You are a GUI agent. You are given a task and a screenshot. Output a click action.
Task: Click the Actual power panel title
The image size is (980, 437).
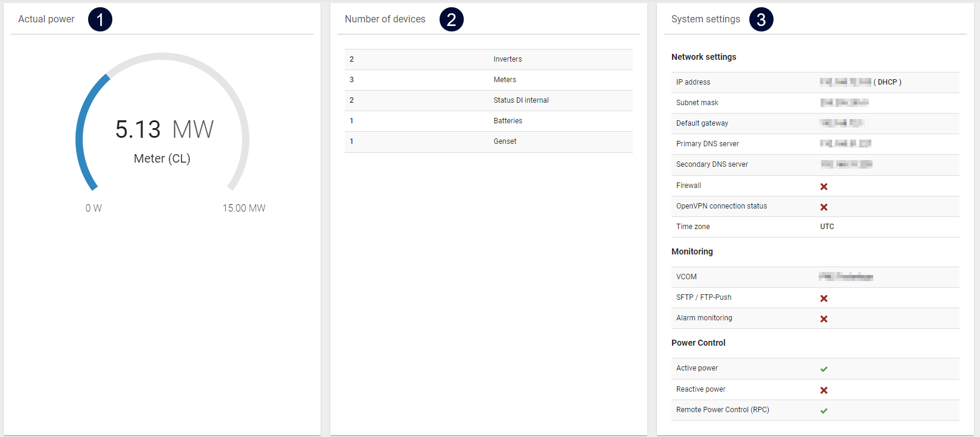tap(46, 19)
